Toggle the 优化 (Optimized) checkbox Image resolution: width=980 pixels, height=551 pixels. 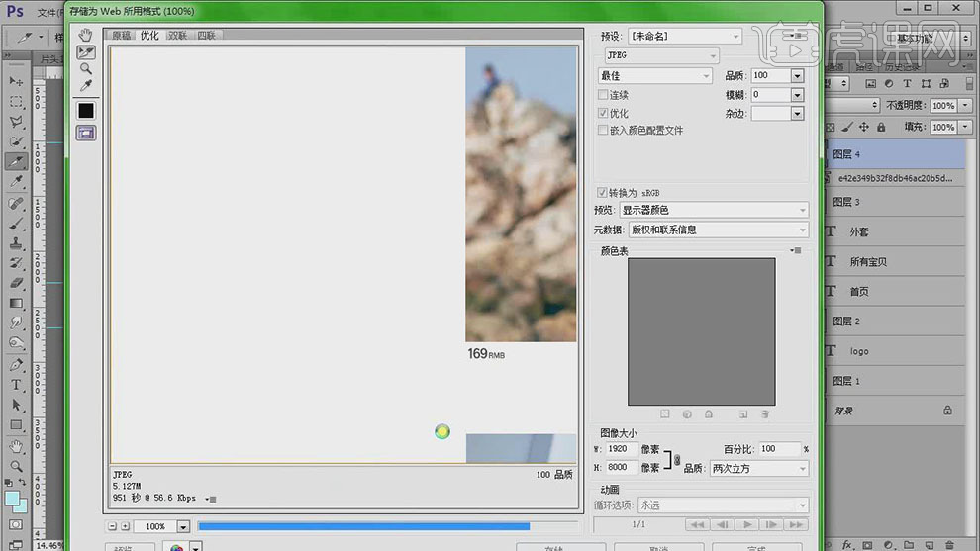coord(603,113)
